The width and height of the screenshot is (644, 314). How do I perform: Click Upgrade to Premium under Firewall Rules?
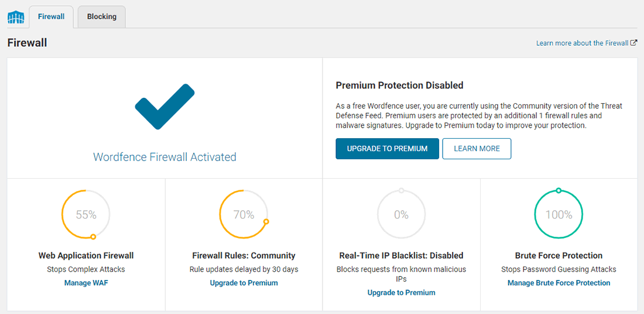244,283
